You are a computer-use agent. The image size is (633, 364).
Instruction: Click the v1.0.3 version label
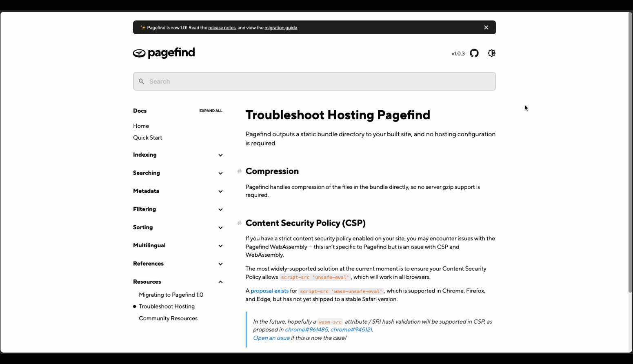[458, 53]
